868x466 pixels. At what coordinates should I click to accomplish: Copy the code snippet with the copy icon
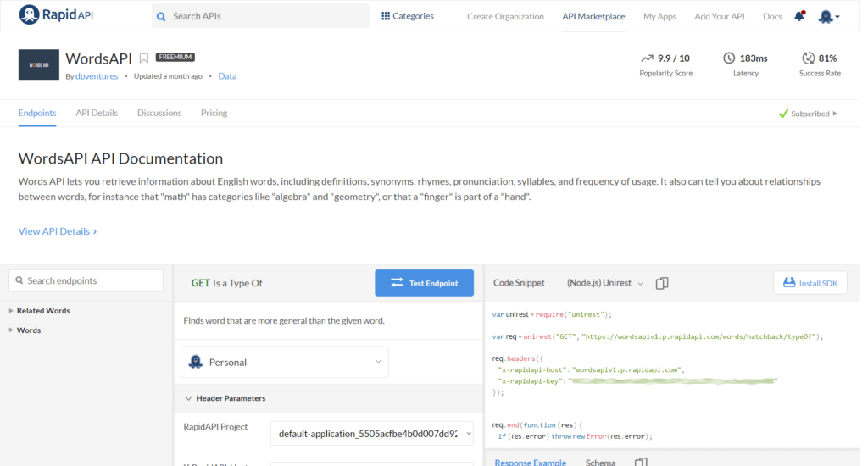pos(661,283)
